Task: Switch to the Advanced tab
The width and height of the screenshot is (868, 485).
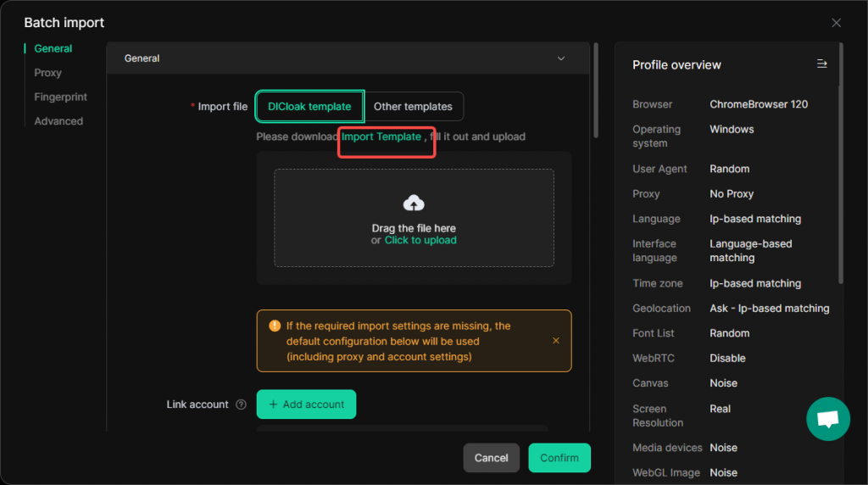Action: 58,121
